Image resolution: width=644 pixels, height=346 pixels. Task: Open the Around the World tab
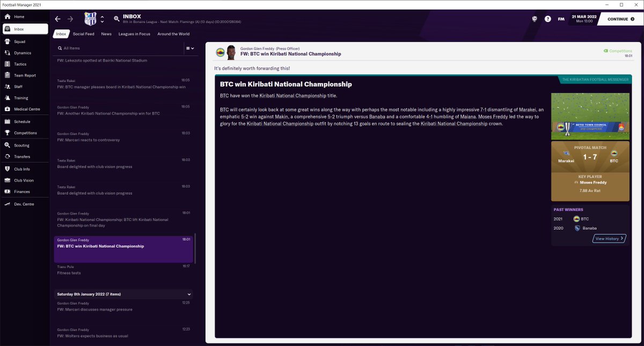coord(173,34)
